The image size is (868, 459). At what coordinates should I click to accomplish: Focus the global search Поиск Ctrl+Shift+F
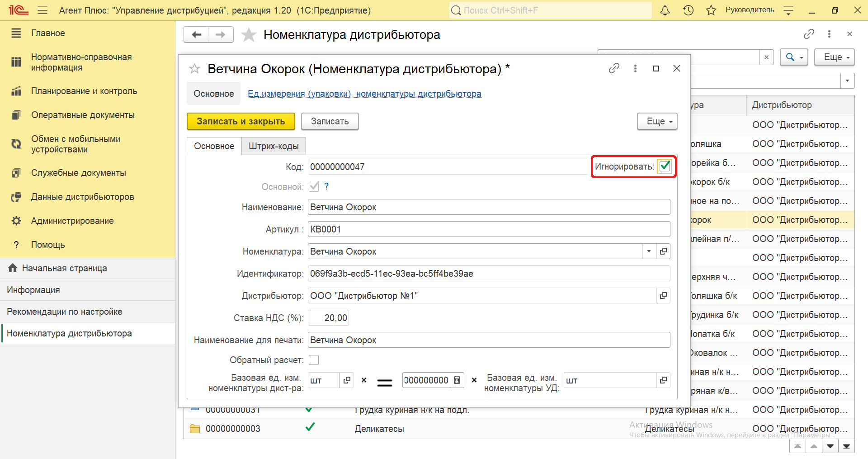pos(551,10)
